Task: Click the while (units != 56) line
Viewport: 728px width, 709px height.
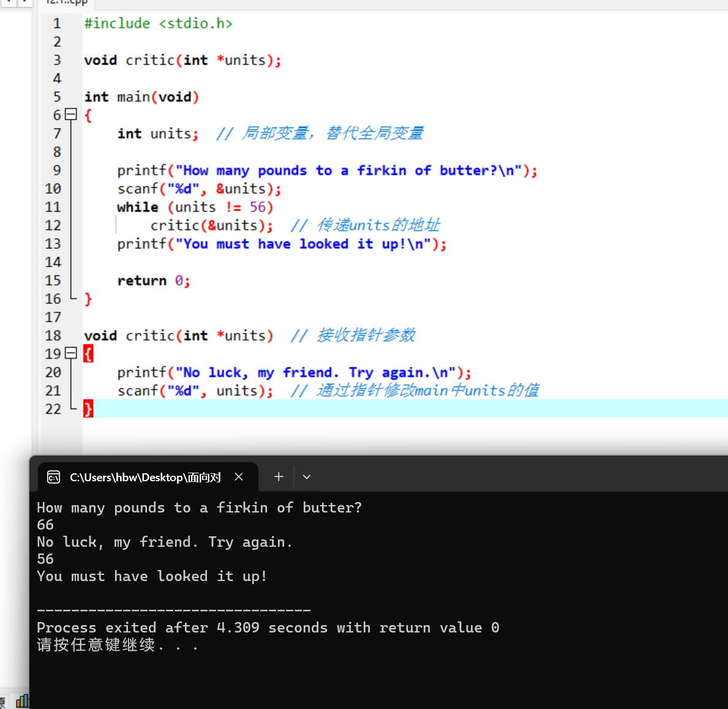Action: [x=195, y=207]
